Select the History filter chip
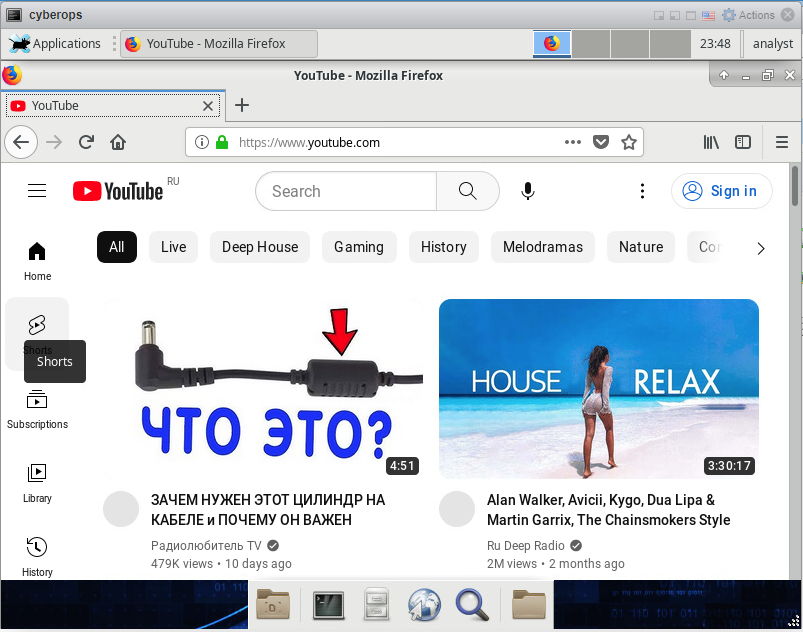Image resolution: width=803 pixels, height=632 pixels. coord(444,247)
